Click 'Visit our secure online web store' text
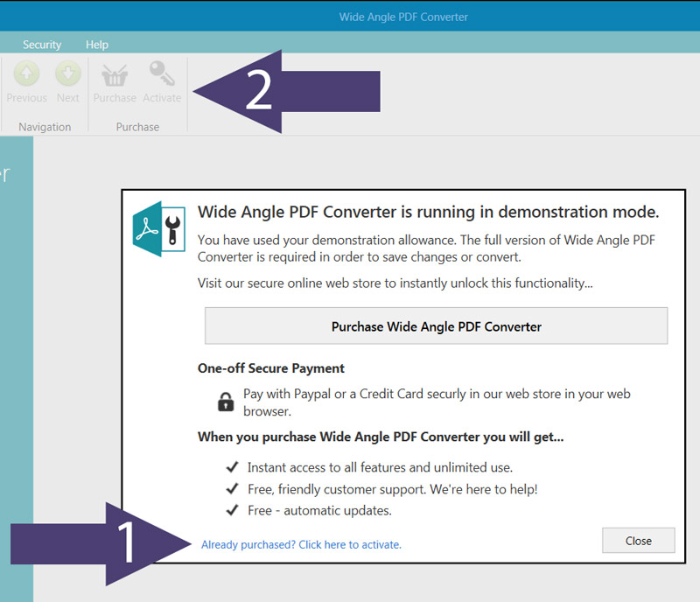700x602 pixels. pyautogui.click(x=395, y=283)
